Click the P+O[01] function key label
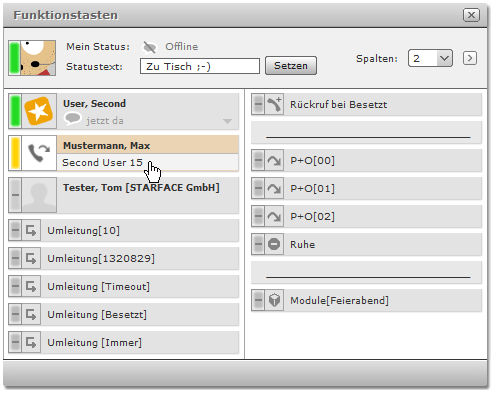The width and height of the screenshot is (493, 393). tap(312, 188)
